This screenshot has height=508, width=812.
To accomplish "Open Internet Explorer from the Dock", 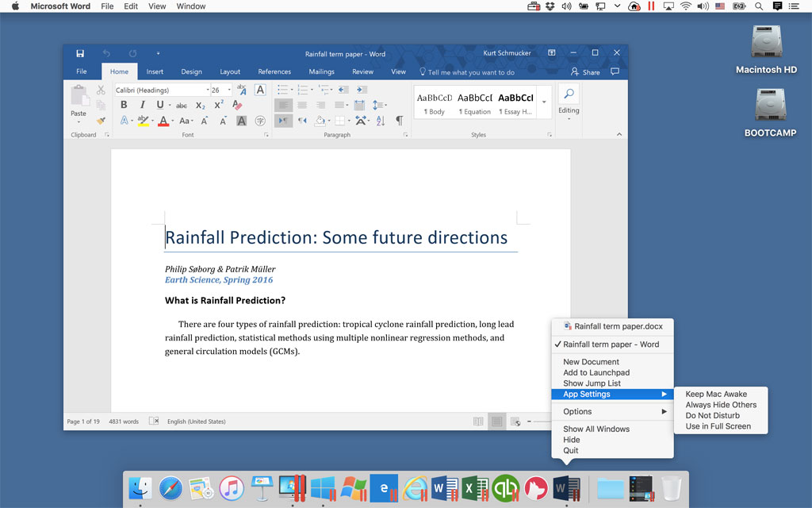I will coord(416,488).
